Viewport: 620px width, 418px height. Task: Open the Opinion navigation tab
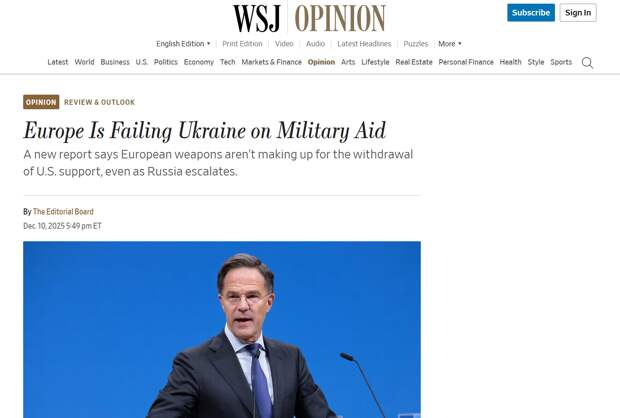[321, 62]
